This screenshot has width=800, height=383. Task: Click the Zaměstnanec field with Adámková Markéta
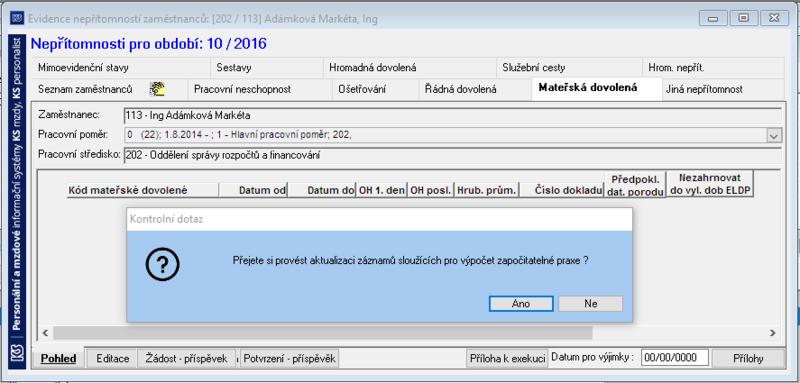(x=453, y=116)
